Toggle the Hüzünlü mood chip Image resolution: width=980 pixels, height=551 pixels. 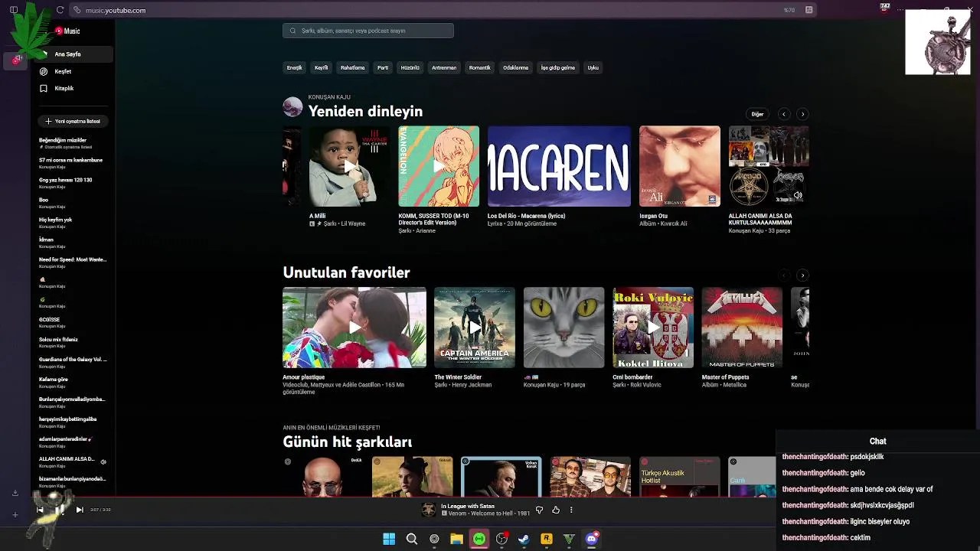(x=410, y=67)
